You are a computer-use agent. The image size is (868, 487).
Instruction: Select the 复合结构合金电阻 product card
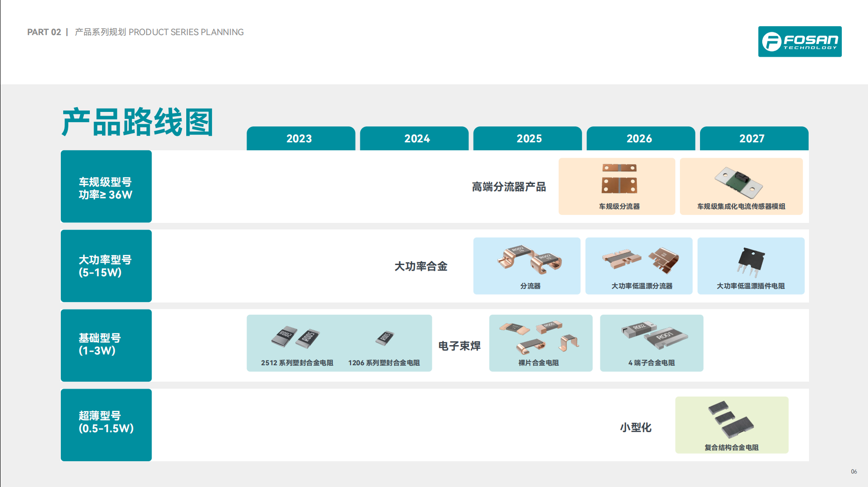pyautogui.click(x=731, y=425)
